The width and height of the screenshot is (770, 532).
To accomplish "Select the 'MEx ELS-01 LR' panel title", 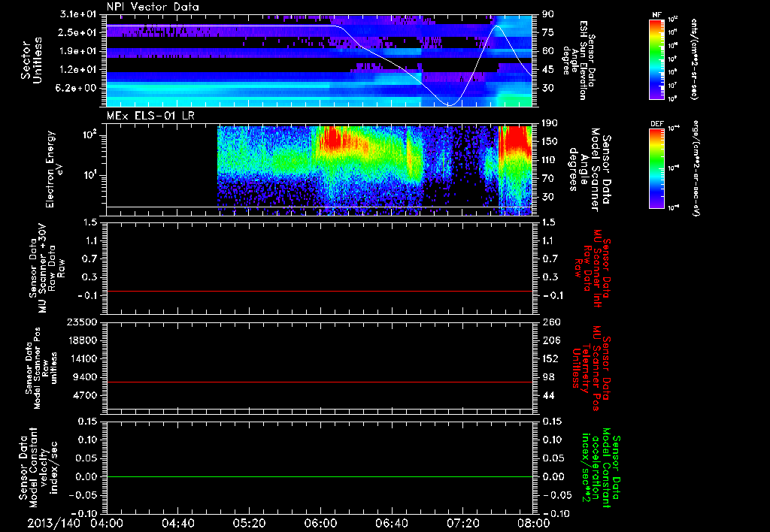I will click(x=150, y=116).
